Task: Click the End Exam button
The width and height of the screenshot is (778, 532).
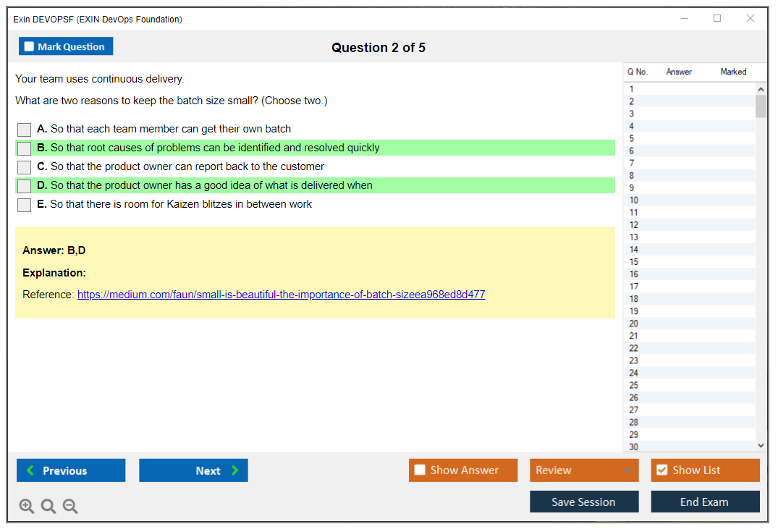Action: (x=704, y=502)
